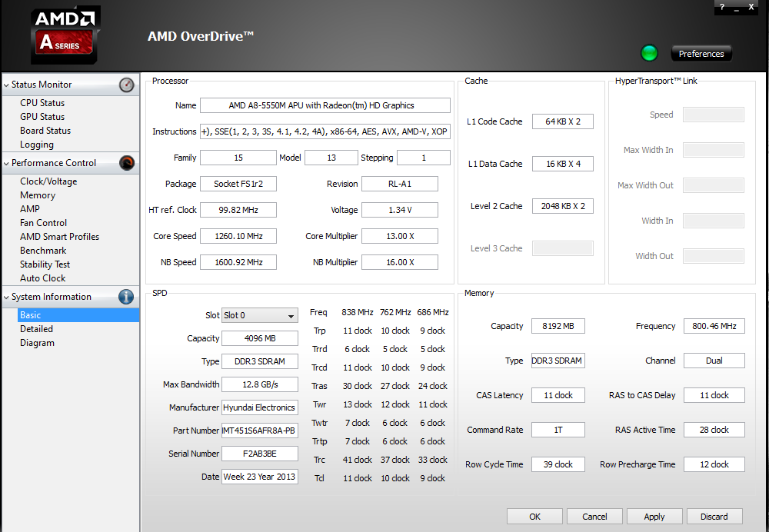Click the processor Family value 15
The height and width of the screenshot is (532, 769).
(x=238, y=158)
